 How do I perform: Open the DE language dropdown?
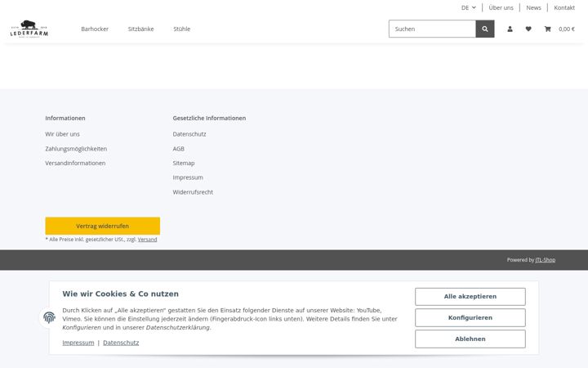click(469, 7)
